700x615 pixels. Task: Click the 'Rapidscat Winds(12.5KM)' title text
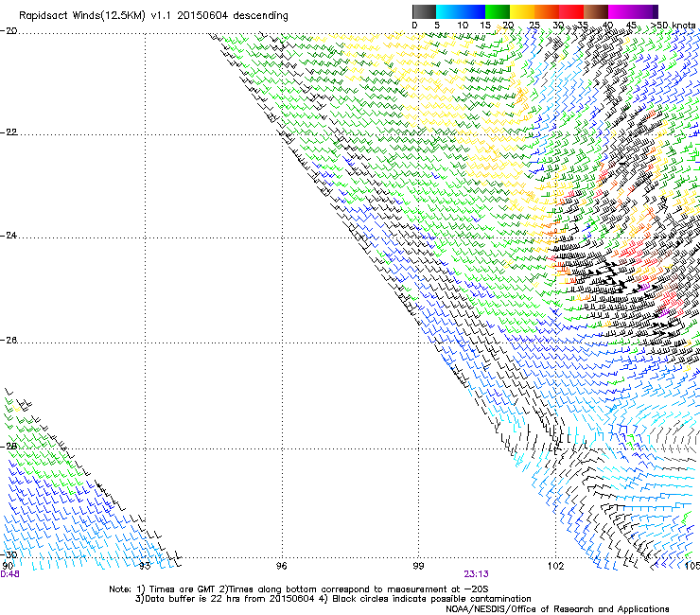click(x=82, y=16)
